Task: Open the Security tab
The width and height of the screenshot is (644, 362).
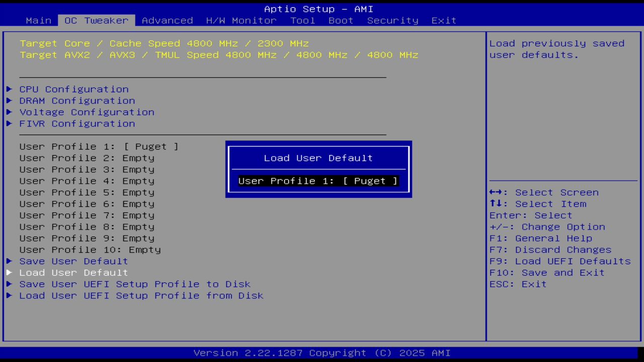Action: [x=393, y=21]
